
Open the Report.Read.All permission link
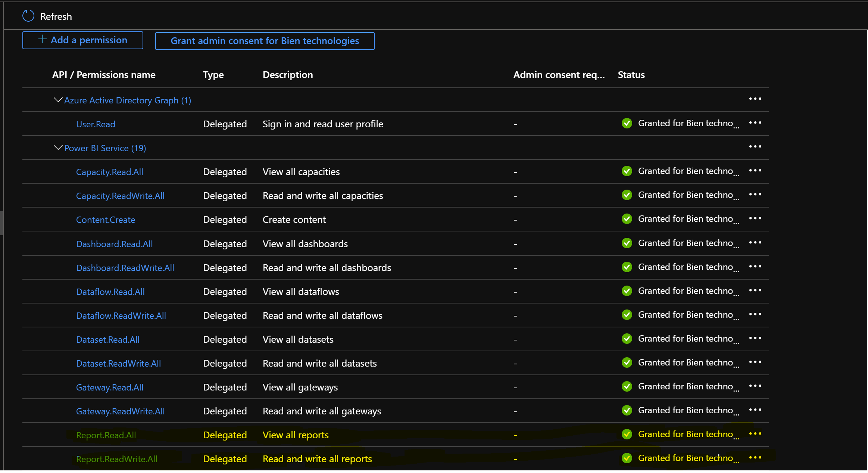tap(106, 435)
